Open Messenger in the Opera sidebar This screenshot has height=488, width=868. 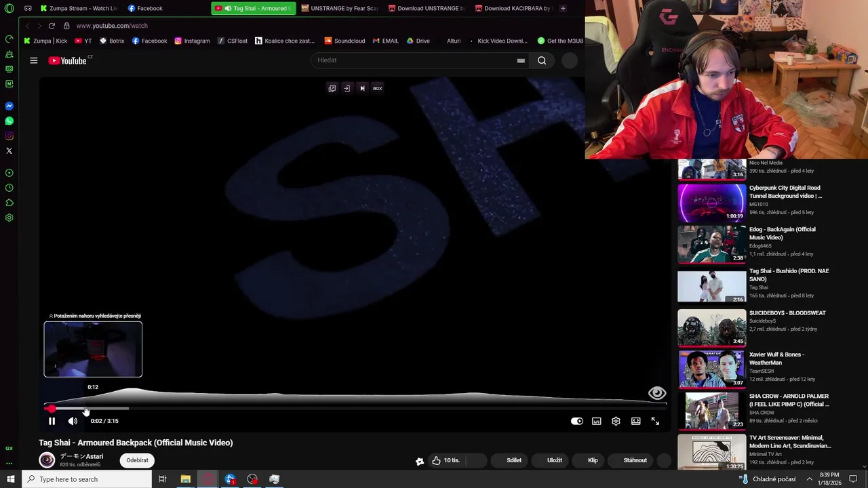9,106
